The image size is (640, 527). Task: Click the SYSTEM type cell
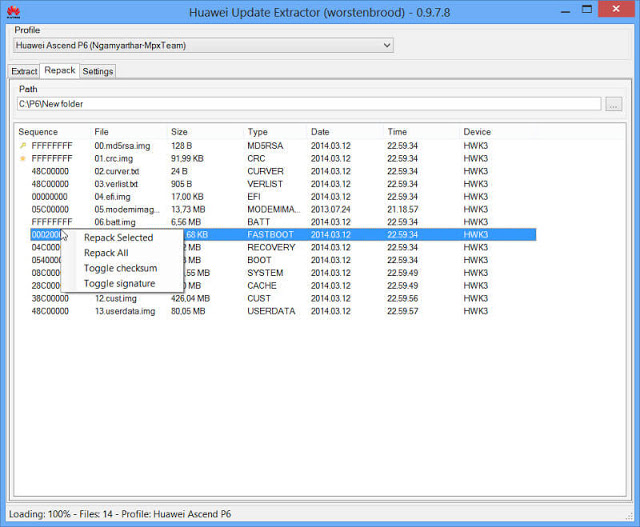pos(265,273)
